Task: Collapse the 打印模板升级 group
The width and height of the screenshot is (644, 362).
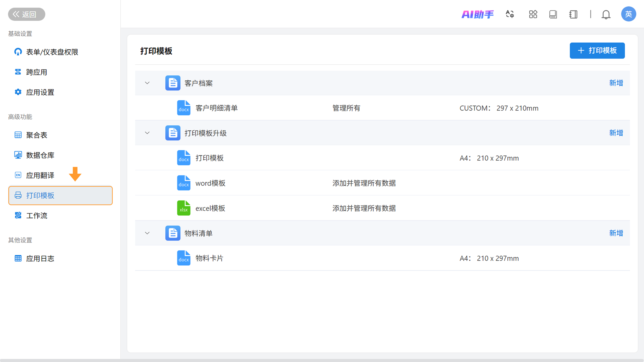Action: tap(147, 133)
